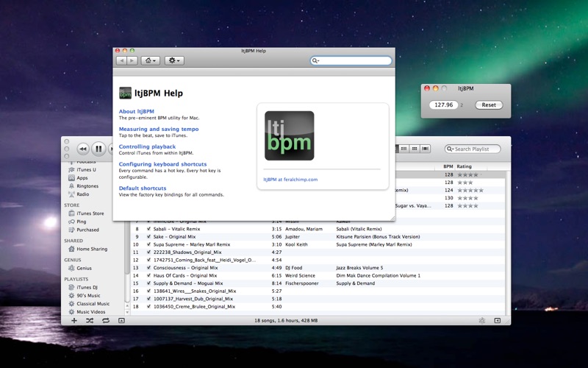Toggle repeat in iTunes bottom bar
The width and height of the screenshot is (588, 368).
click(x=106, y=321)
